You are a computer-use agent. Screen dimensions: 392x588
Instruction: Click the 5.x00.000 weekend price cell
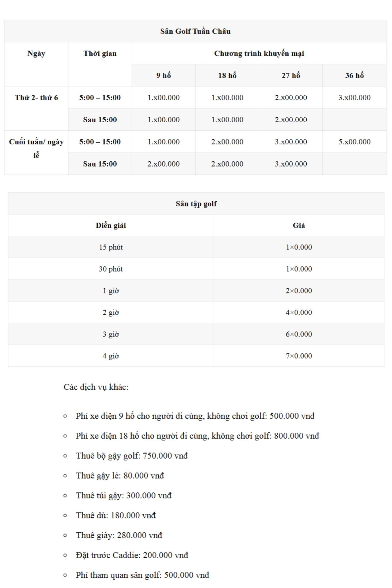click(354, 142)
